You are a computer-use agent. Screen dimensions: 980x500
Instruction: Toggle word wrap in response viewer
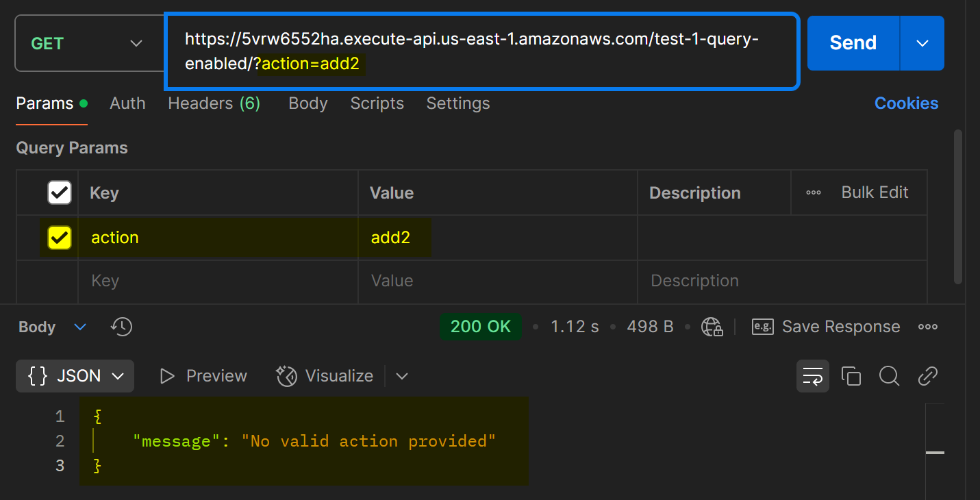pyautogui.click(x=812, y=376)
